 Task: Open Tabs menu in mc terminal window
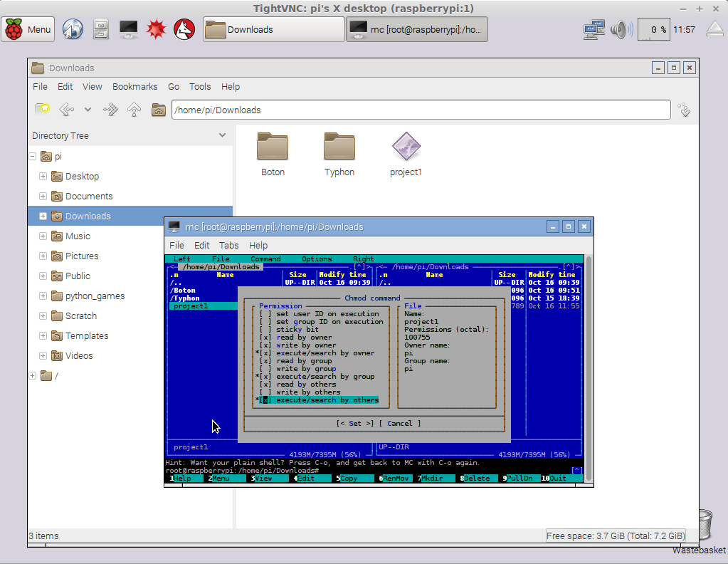(229, 245)
